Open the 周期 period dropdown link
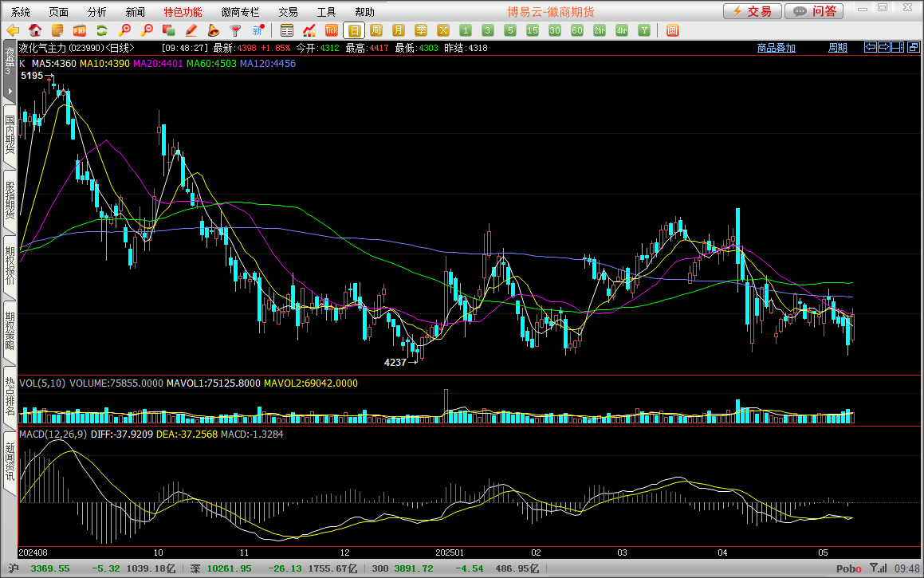This screenshot has width=924, height=578. click(x=837, y=48)
